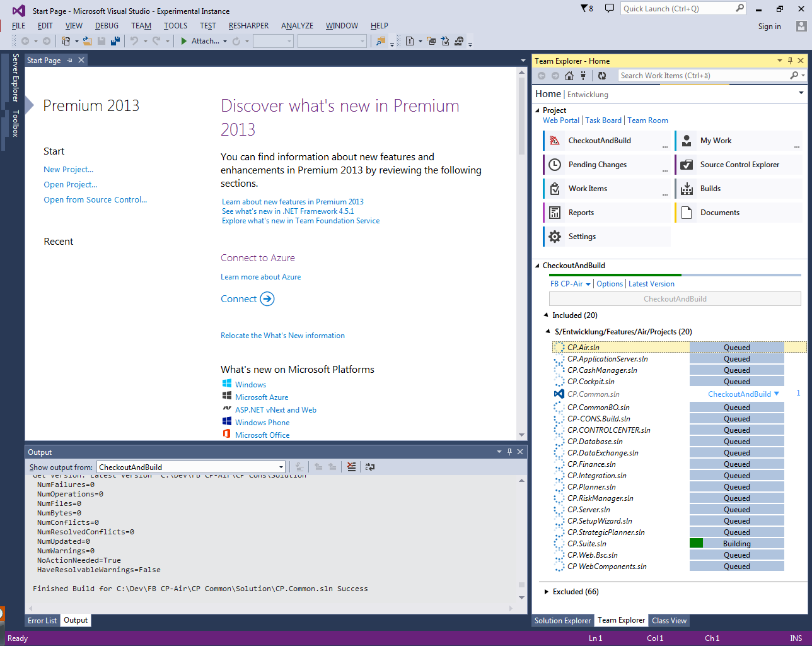Screen dimensions: 812x646
Task: Open Source Control Explorer tile
Action: click(x=738, y=165)
